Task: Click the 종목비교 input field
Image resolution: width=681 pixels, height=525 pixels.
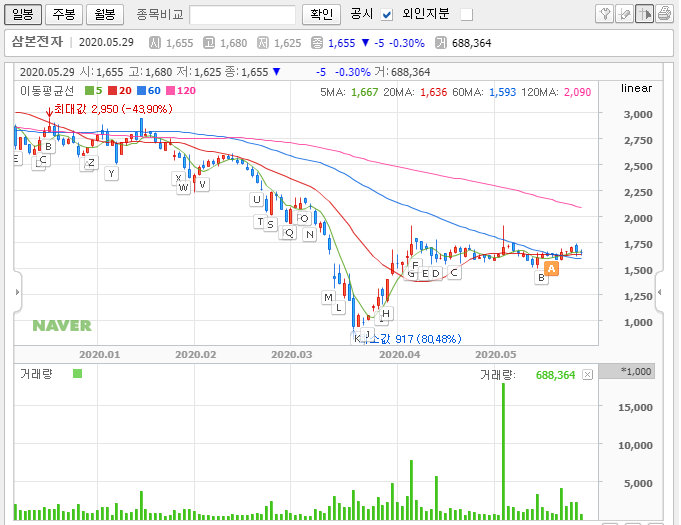Action: 242,15
